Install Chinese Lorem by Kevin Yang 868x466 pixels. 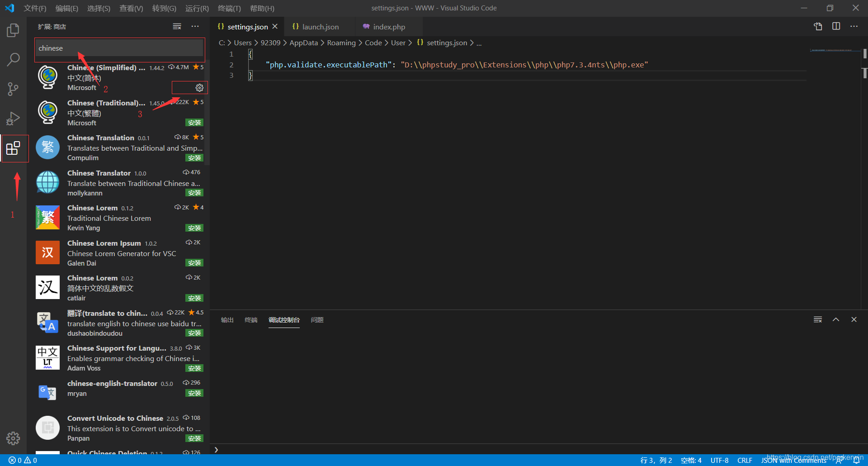tap(194, 228)
